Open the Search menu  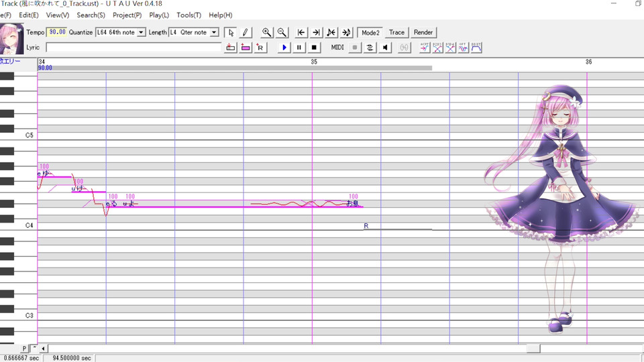point(91,15)
